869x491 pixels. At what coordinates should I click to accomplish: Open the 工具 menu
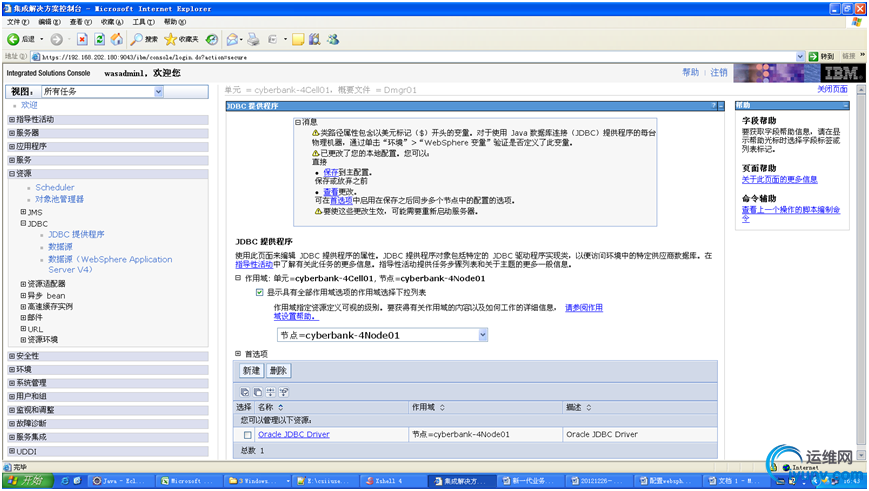[x=144, y=22]
